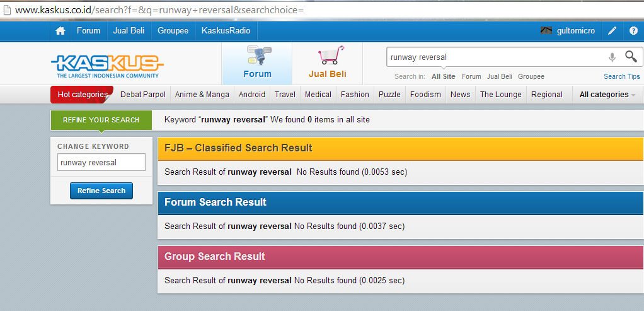Click the 'No Results found (0.0025 sec)' text

tap(350, 281)
